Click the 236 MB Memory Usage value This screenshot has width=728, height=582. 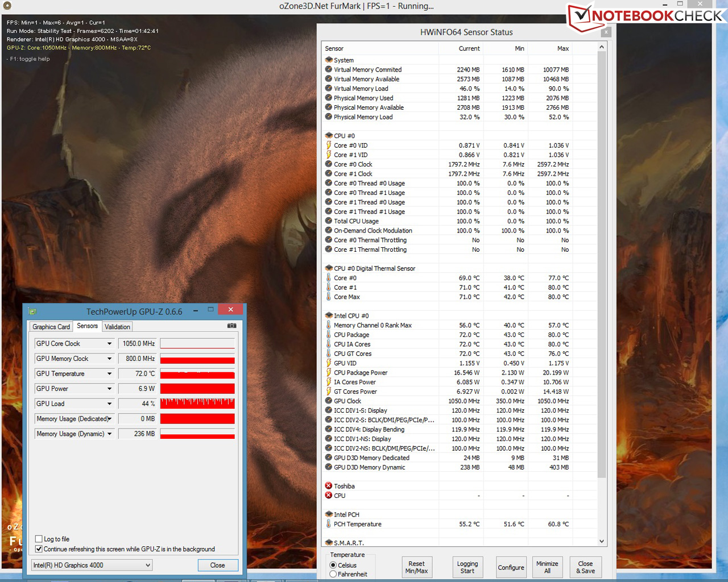[137, 434]
